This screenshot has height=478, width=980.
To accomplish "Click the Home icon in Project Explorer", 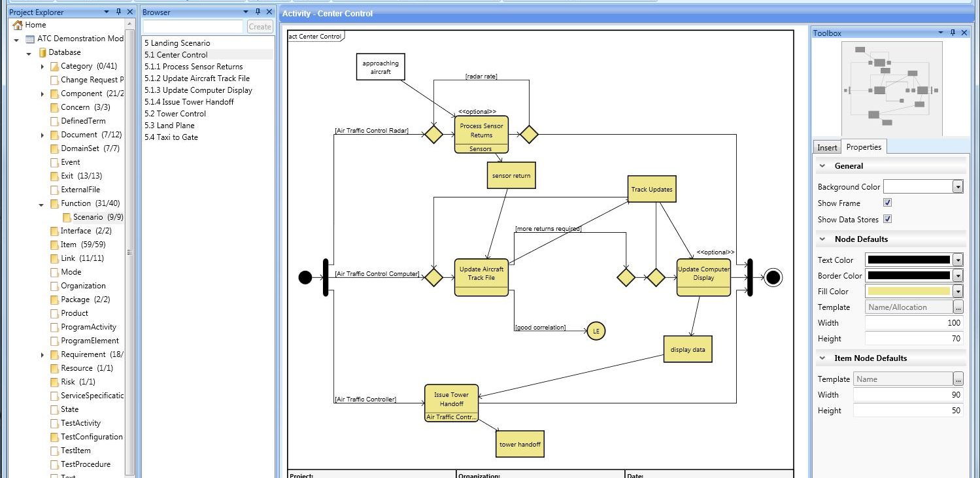I will [x=18, y=25].
